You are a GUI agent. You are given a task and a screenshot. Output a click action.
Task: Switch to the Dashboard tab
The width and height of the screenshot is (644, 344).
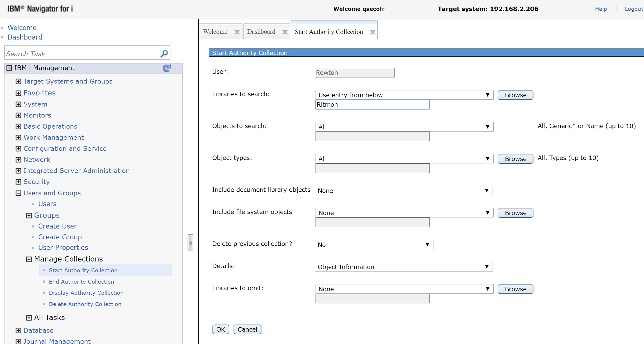point(261,32)
